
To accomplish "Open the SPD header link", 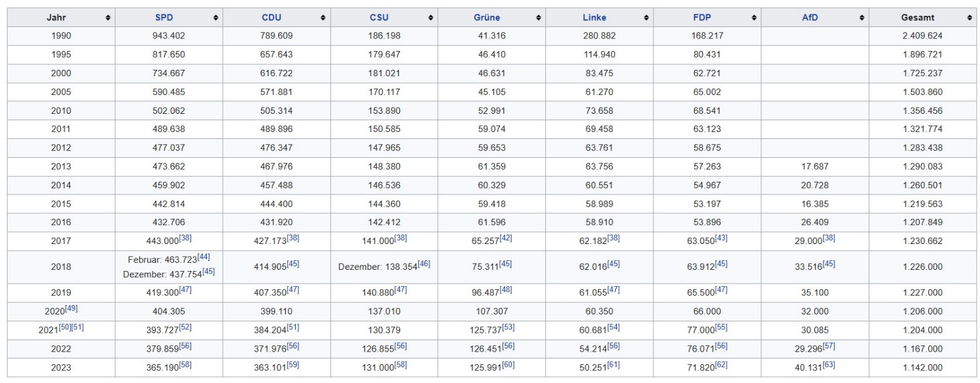I will click(x=164, y=18).
